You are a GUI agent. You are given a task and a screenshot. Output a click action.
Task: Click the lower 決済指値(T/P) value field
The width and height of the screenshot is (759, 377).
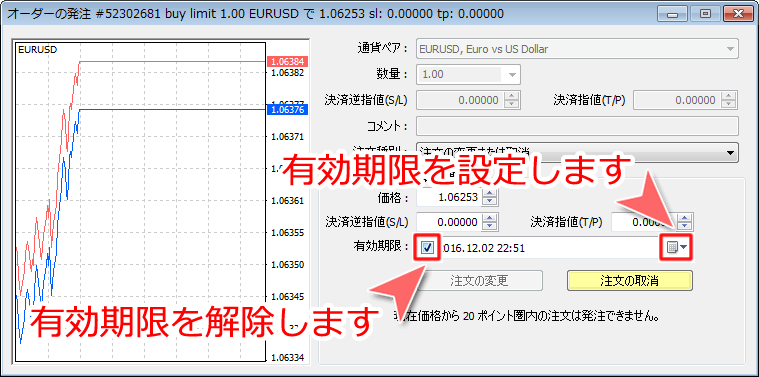pos(645,222)
